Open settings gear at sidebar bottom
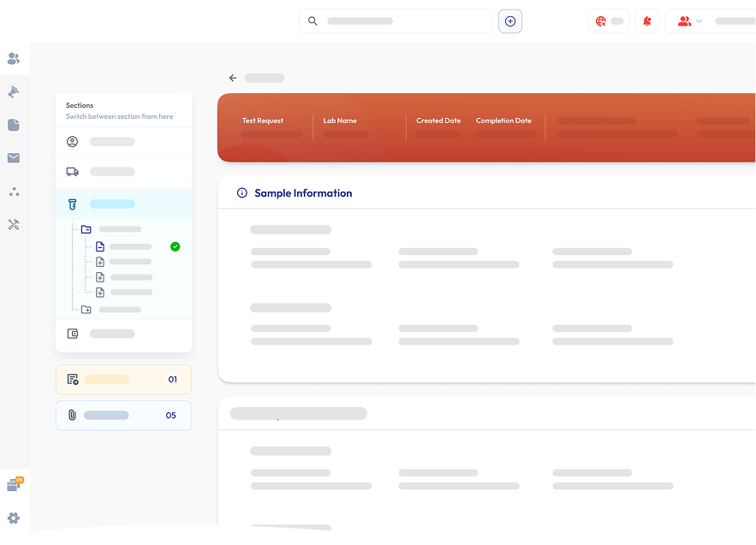 (14, 518)
